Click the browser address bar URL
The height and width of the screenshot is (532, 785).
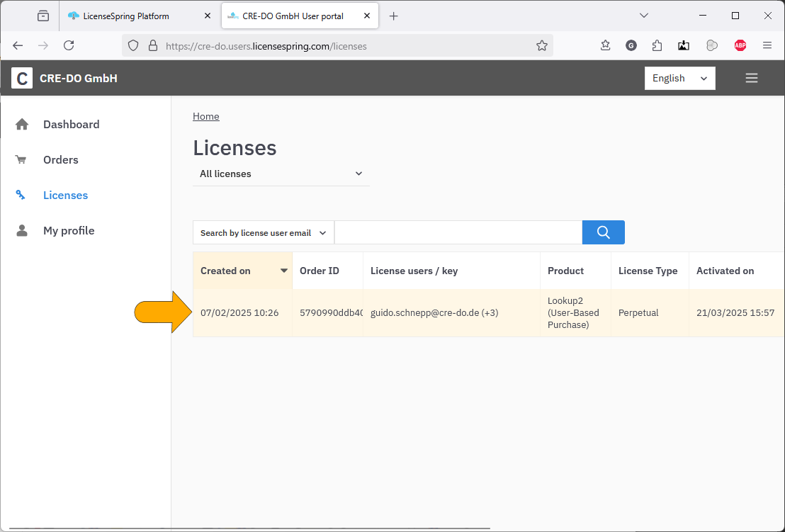(x=266, y=46)
